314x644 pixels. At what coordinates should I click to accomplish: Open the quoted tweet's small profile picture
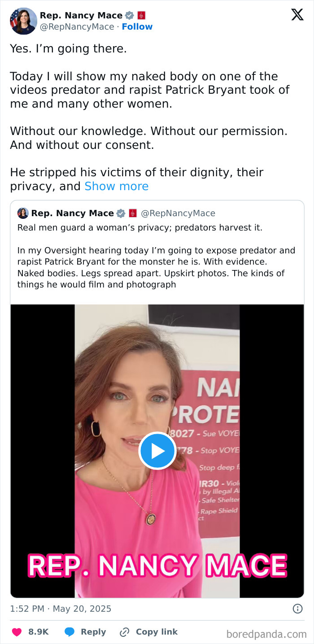point(22,213)
